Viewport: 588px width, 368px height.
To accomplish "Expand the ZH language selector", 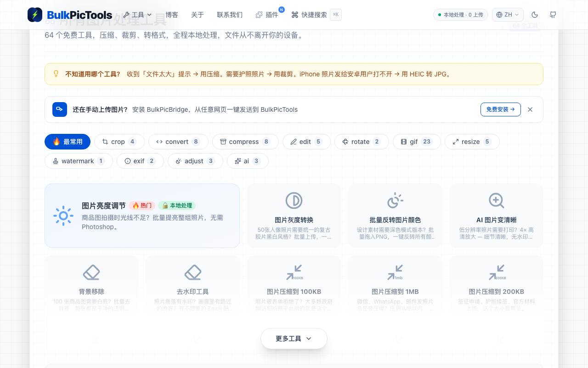I will (x=508, y=15).
